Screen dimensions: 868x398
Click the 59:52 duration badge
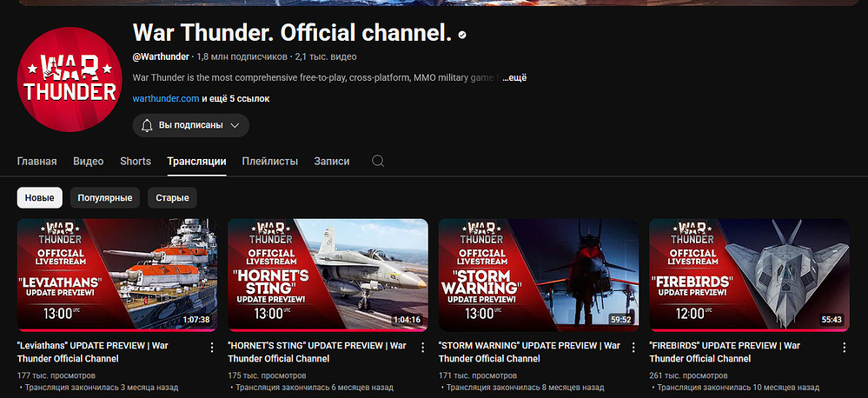pos(621,320)
